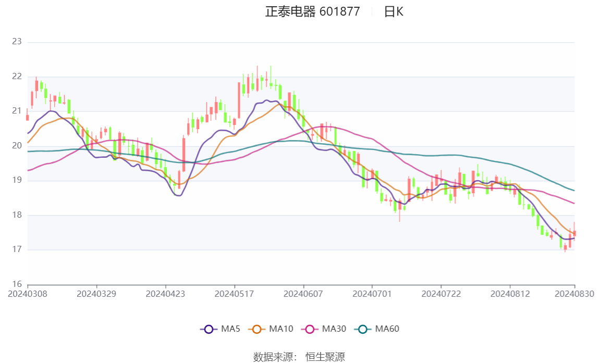This screenshot has width=598, height=364.
Task: Click the 20240812 date axis label
Action: point(510,294)
